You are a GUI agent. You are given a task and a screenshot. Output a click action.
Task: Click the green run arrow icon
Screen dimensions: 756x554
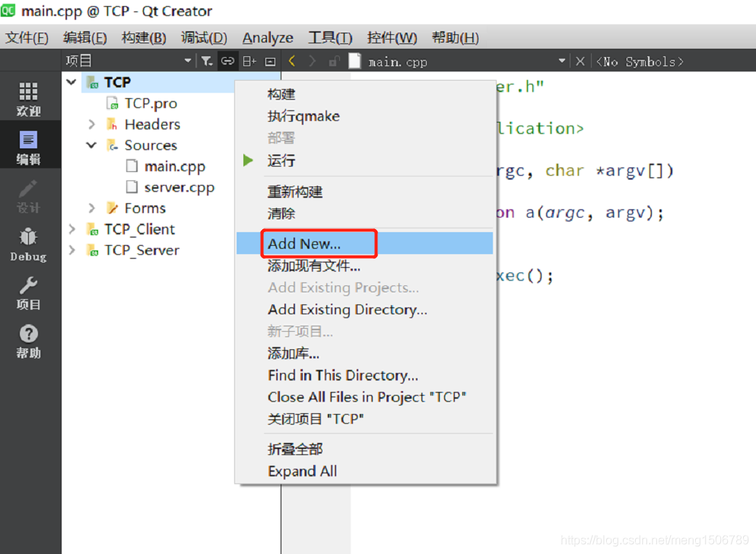pyautogui.click(x=248, y=161)
